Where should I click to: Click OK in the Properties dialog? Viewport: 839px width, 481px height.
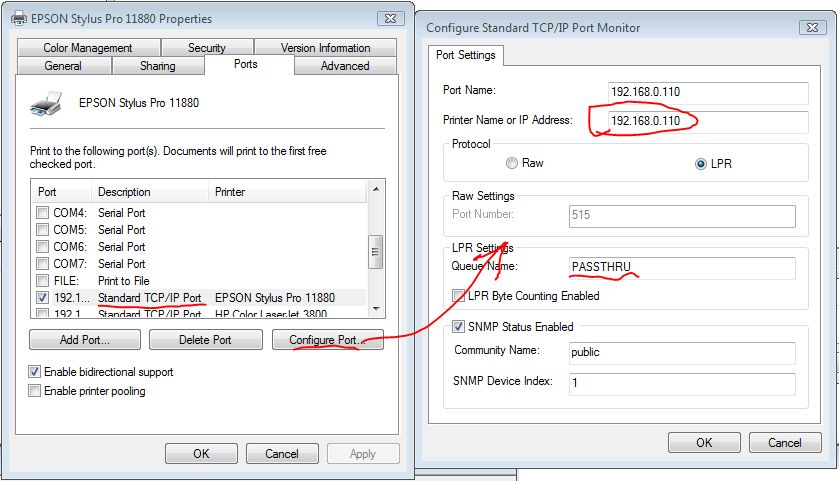click(x=201, y=454)
